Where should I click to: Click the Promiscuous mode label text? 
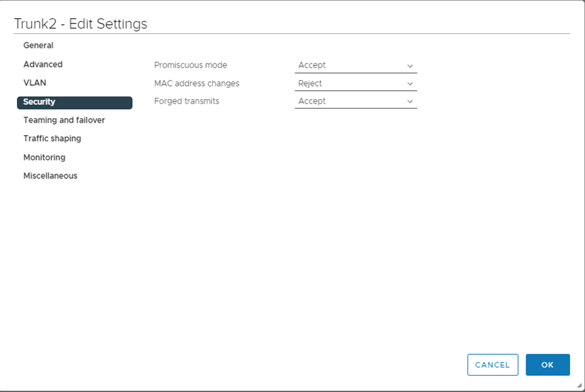[x=190, y=65]
